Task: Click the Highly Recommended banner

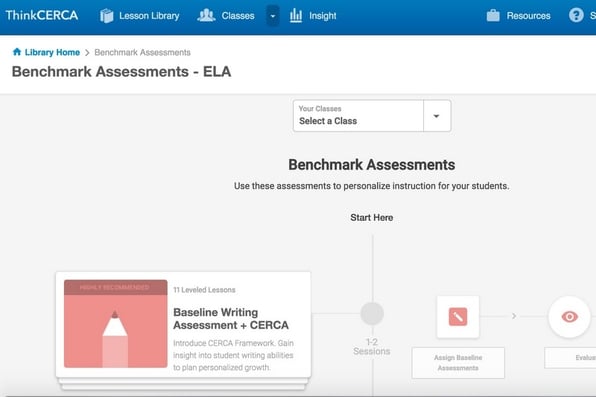Action: pyautogui.click(x=116, y=287)
